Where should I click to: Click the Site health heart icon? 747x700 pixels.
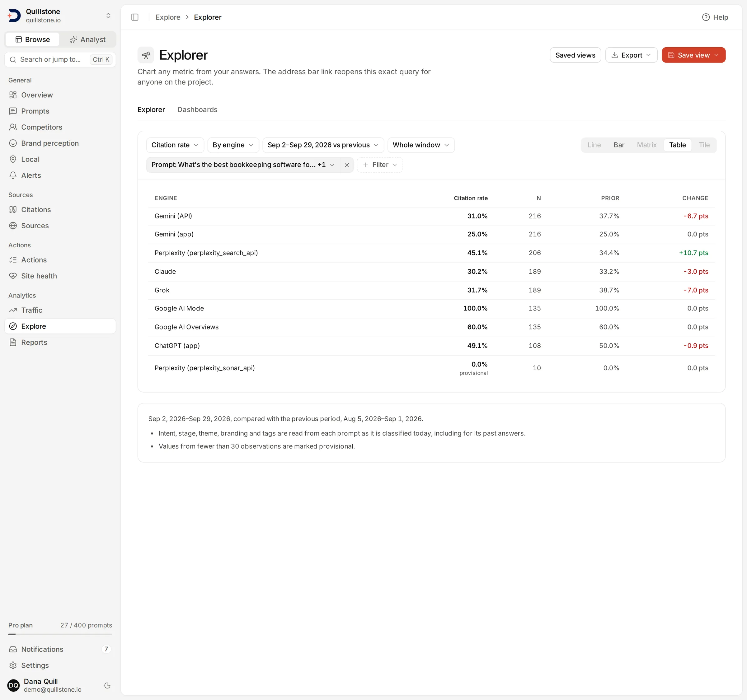pos(13,276)
